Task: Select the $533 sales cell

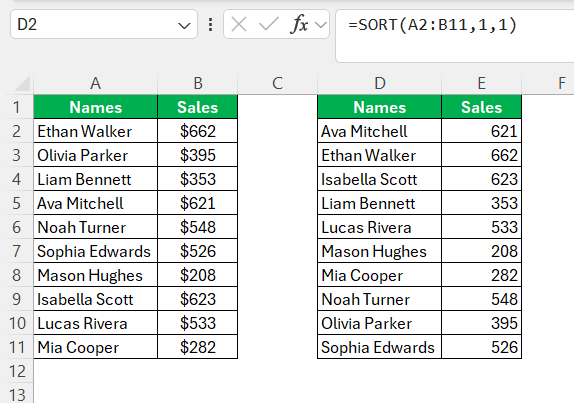Action: point(198,323)
